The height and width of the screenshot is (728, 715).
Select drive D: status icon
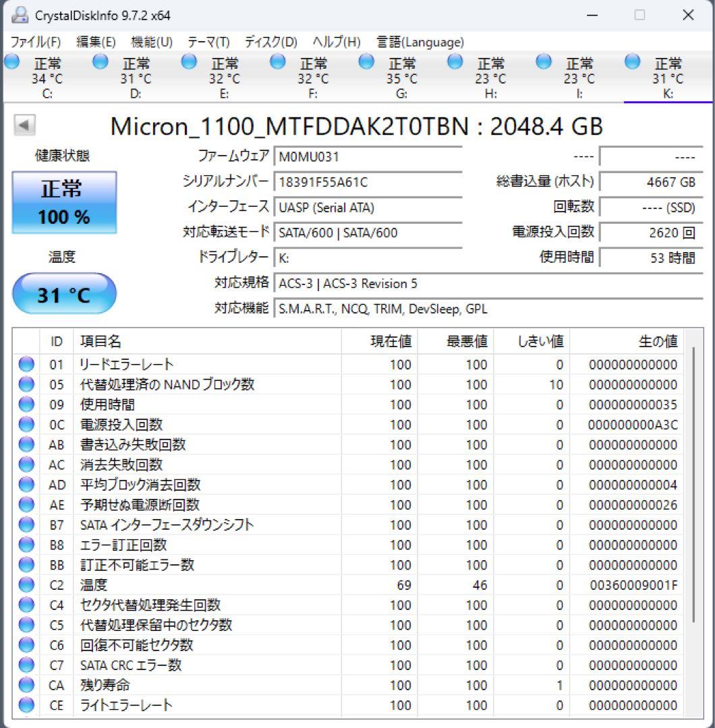click(x=100, y=62)
